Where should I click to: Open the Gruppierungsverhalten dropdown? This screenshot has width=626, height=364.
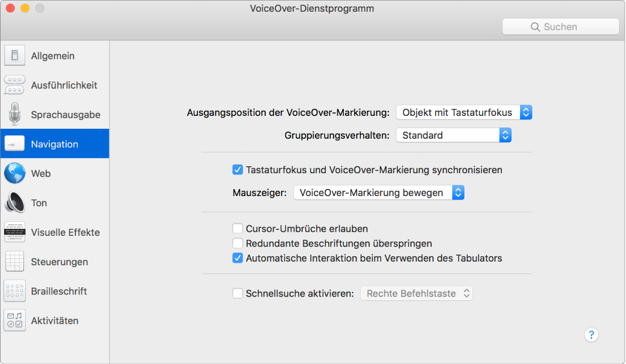505,135
